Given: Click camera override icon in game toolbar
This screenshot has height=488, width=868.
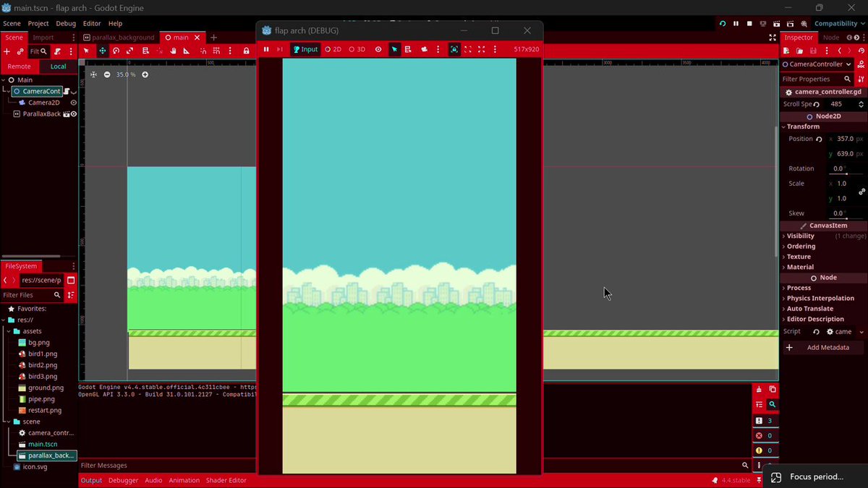Looking at the screenshot, I should (x=424, y=49).
